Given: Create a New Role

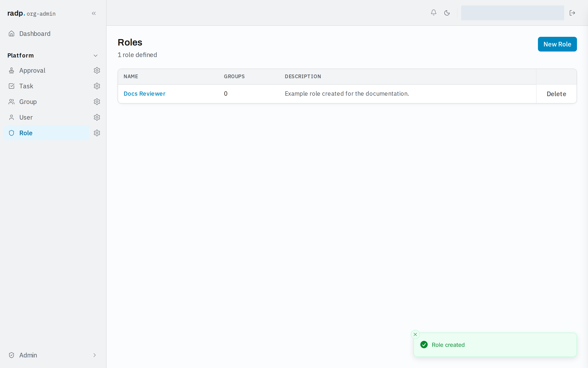Looking at the screenshot, I should (x=557, y=44).
